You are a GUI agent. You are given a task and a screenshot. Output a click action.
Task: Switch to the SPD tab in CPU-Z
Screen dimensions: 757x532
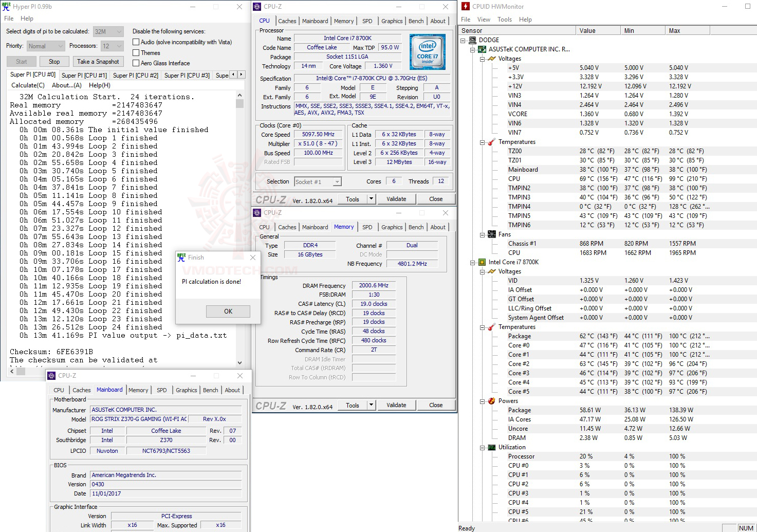367,21
